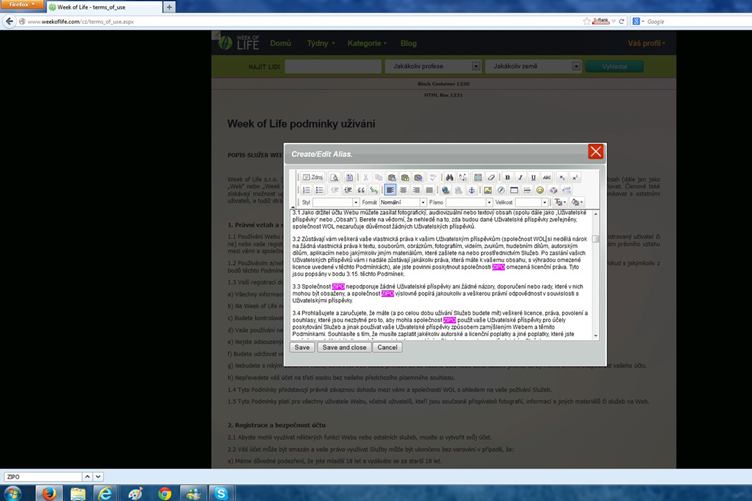Viewport: 752px width, 501px height.
Task: Toggle subscript formatting
Action: coord(562,177)
